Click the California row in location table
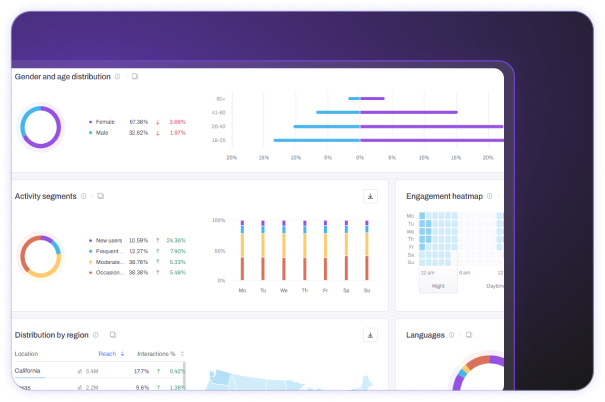Viewport: 605px width, 402px height. point(28,370)
